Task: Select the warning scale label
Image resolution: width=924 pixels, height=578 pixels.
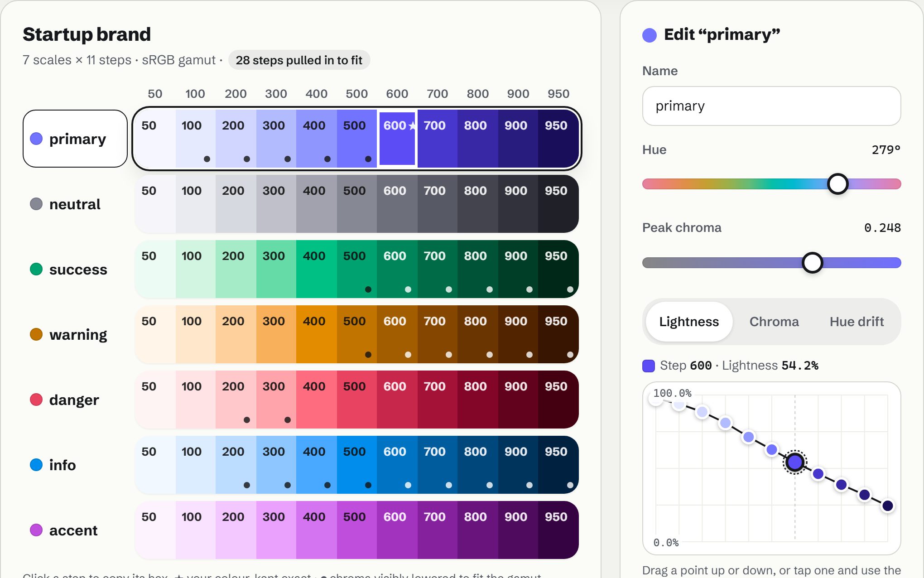Action: 75,334
